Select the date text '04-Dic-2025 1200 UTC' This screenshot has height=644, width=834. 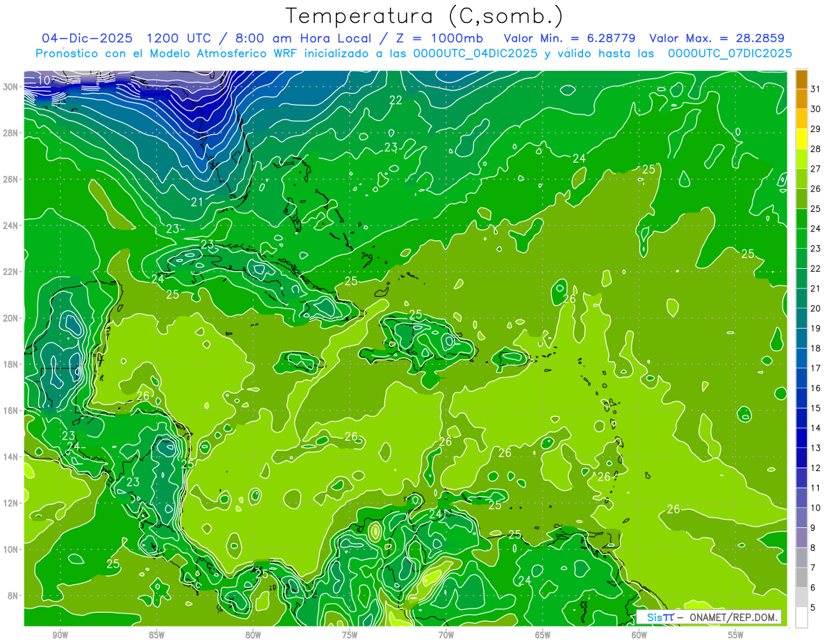tap(125, 38)
